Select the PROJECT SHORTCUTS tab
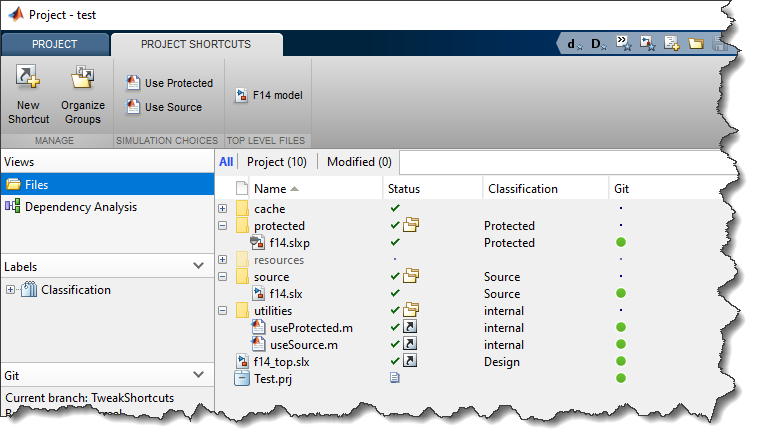Screen dimensions: 763x446 click(196, 45)
